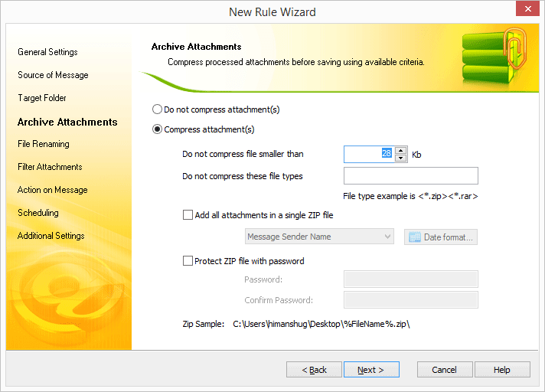Go back with the Back button
The height and width of the screenshot is (392, 545).
[x=314, y=370]
